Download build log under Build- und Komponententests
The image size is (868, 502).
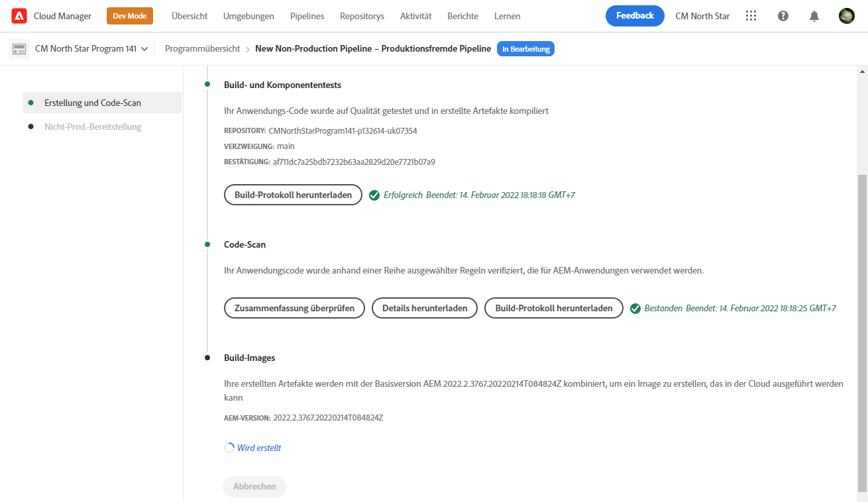[x=294, y=195]
